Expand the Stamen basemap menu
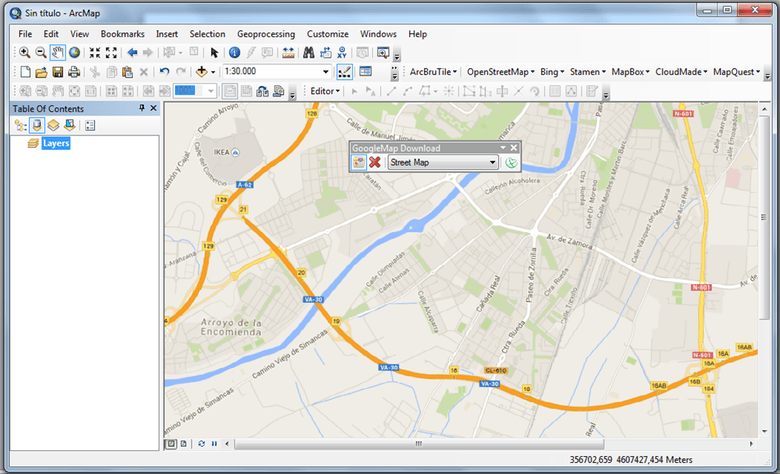 pos(587,72)
